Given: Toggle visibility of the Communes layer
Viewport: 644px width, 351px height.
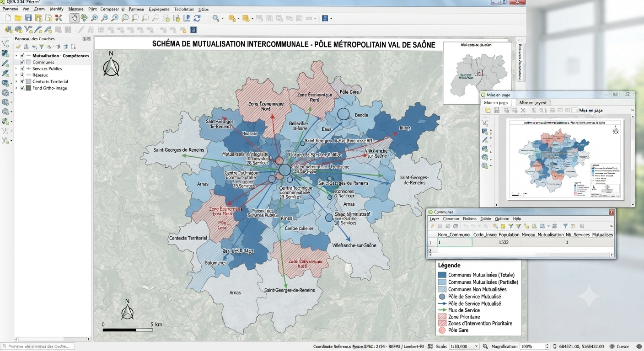Looking at the screenshot, I should [22, 62].
